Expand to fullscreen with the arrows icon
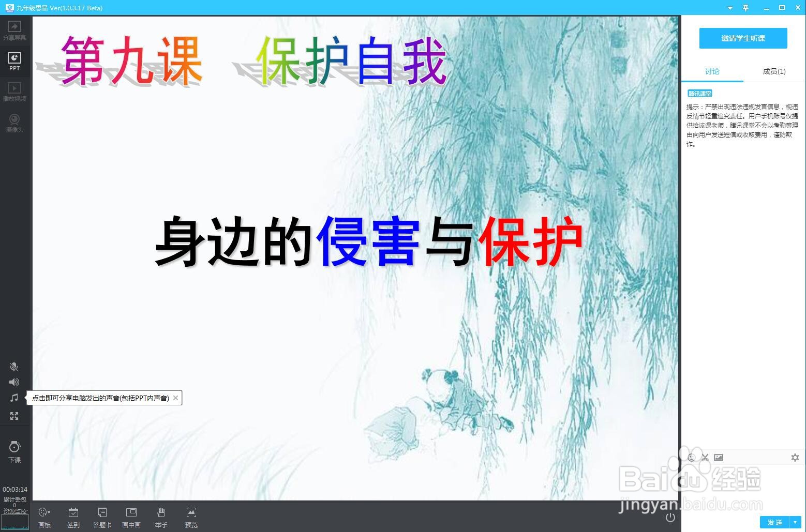This screenshot has width=806, height=532. tap(14, 416)
